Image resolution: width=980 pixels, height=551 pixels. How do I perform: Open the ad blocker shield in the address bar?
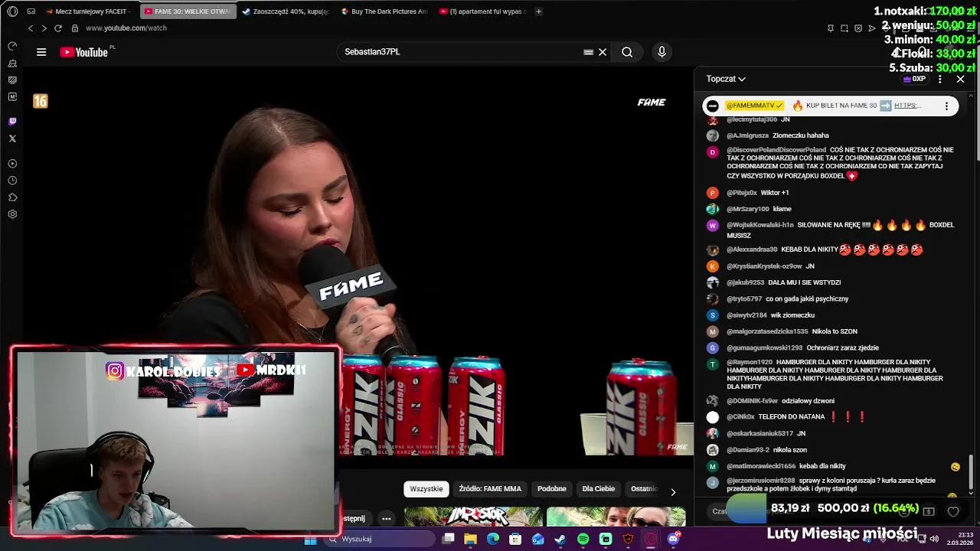coord(858,28)
